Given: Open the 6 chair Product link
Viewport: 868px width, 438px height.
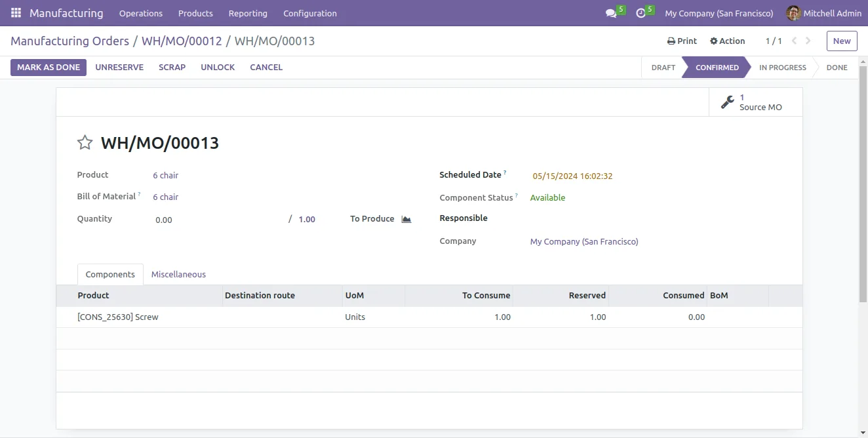Looking at the screenshot, I should pyautogui.click(x=165, y=176).
